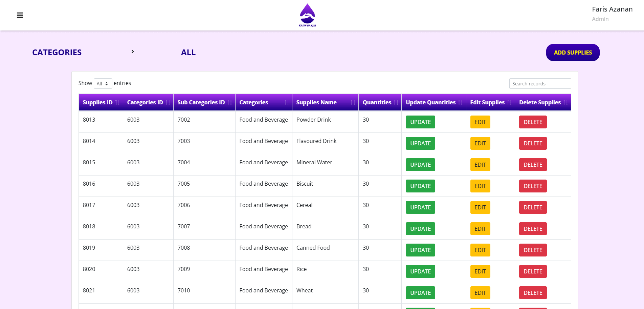This screenshot has height=309, width=644.
Task: Click the ADD SUPPLIES button
Action: coord(573,53)
